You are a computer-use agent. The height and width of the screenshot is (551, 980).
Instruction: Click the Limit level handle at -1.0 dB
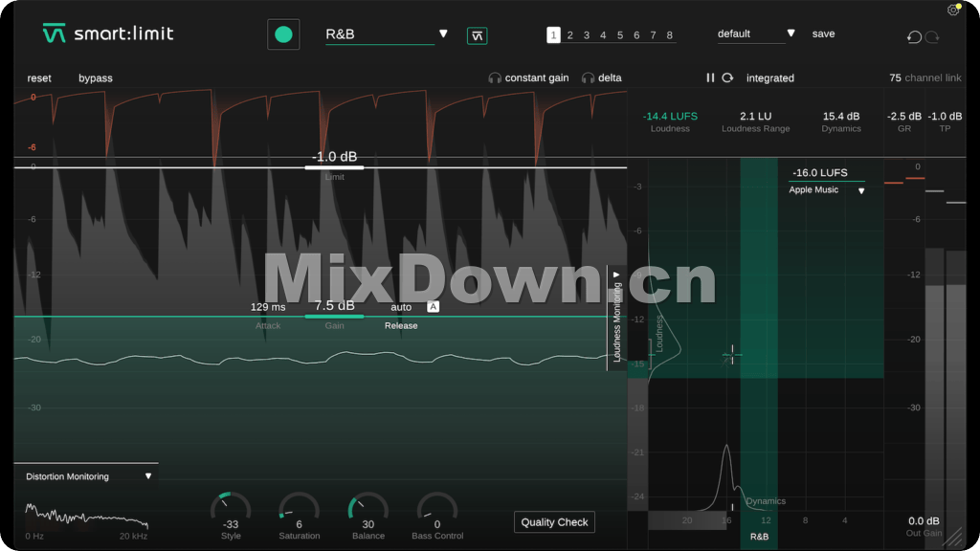click(x=334, y=166)
